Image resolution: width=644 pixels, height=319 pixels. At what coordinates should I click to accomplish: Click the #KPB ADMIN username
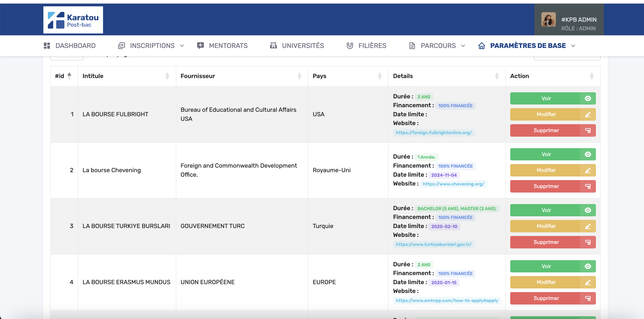[579, 19]
